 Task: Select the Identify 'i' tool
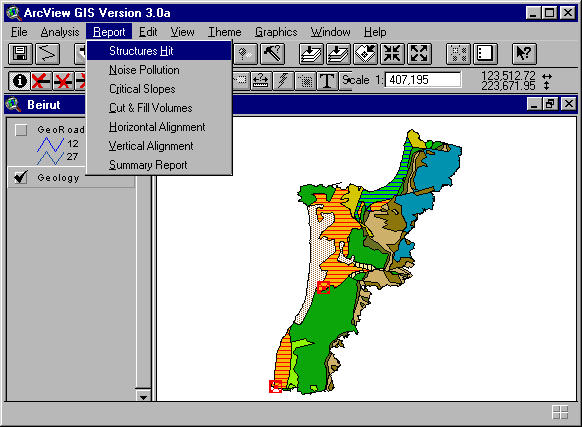[19, 81]
